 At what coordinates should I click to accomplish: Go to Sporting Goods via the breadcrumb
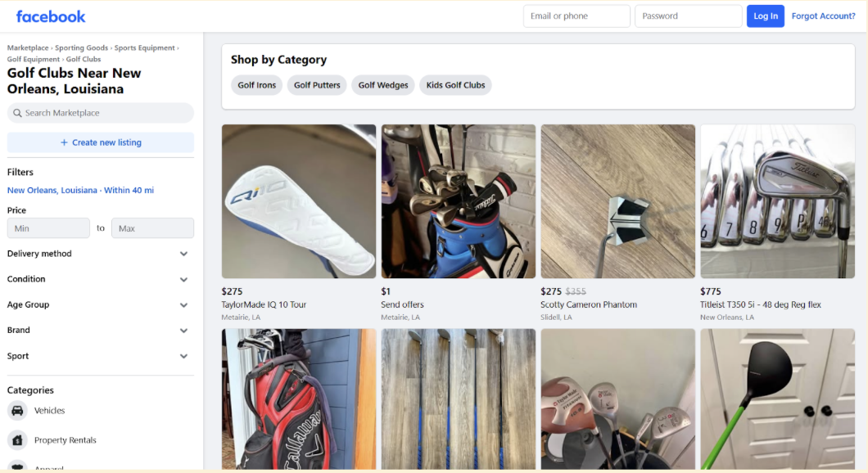tap(82, 47)
